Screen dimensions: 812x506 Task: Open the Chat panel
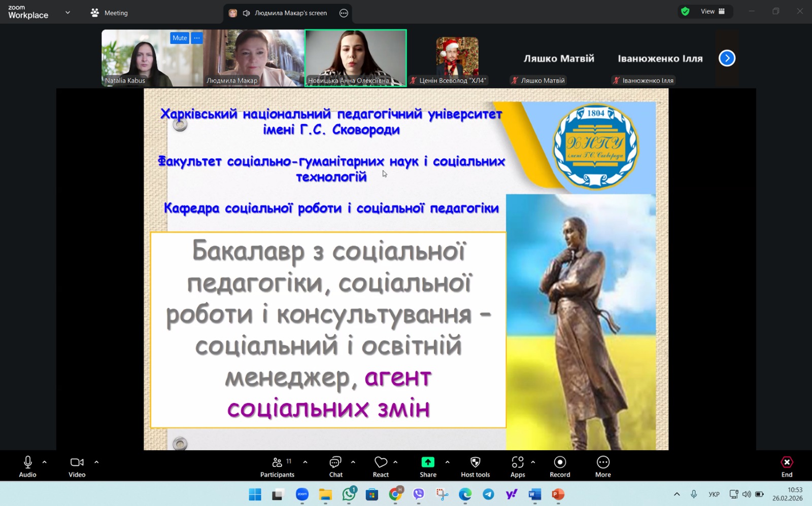tap(335, 466)
